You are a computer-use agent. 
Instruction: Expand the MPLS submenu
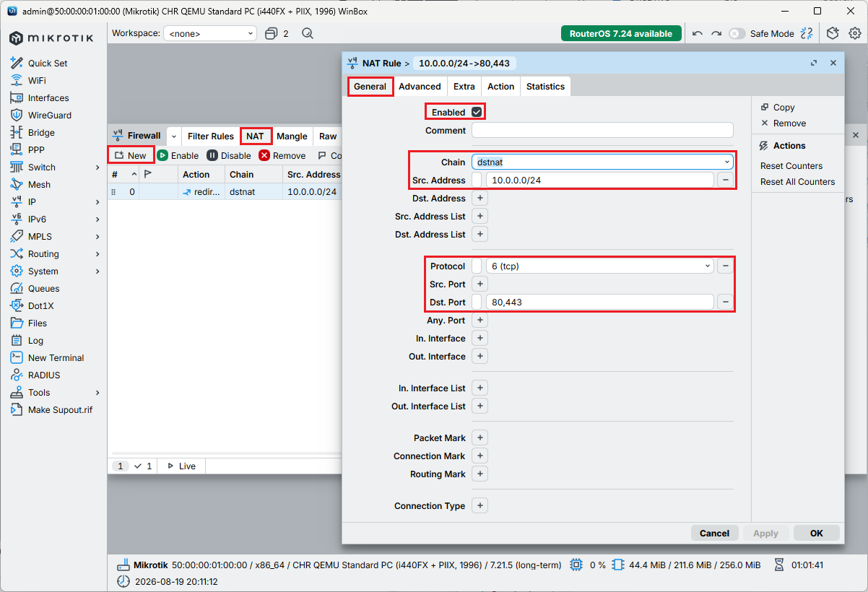tap(97, 236)
